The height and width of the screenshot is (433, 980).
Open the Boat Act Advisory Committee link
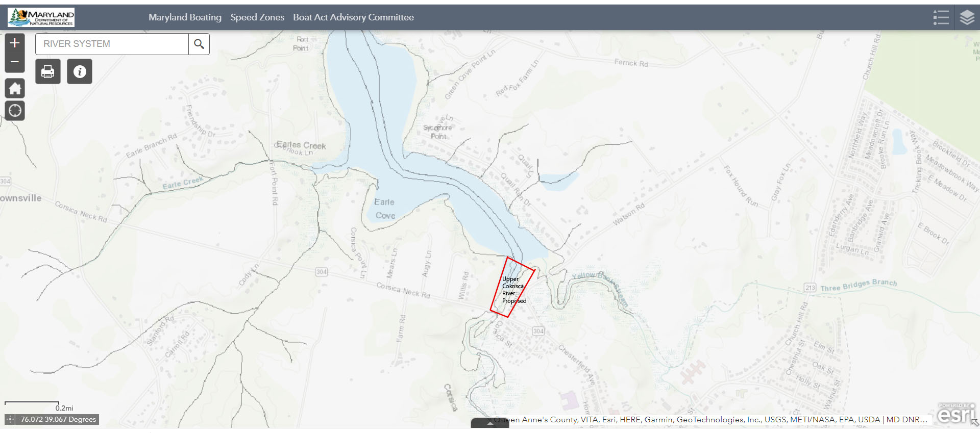353,17
